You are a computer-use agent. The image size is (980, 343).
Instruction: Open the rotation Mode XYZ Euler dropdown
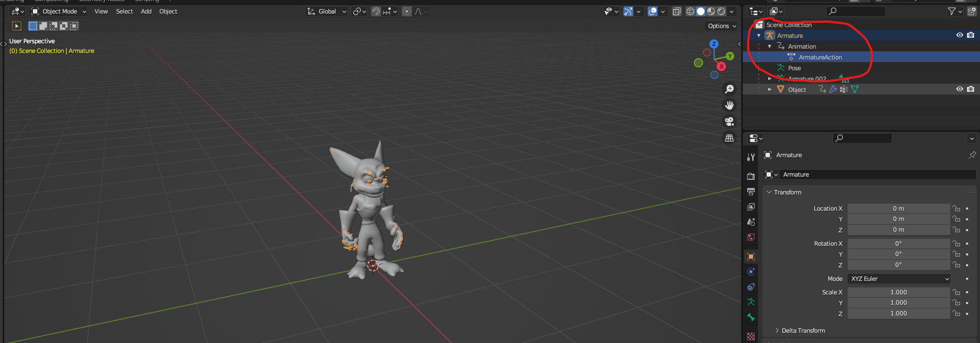[899, 279]
